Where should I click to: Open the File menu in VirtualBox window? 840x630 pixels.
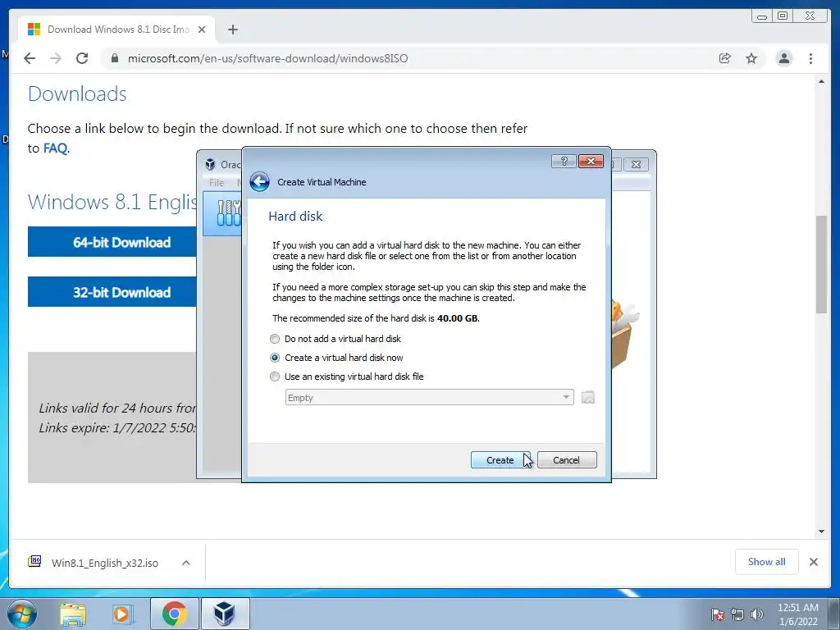pos(217,183)
